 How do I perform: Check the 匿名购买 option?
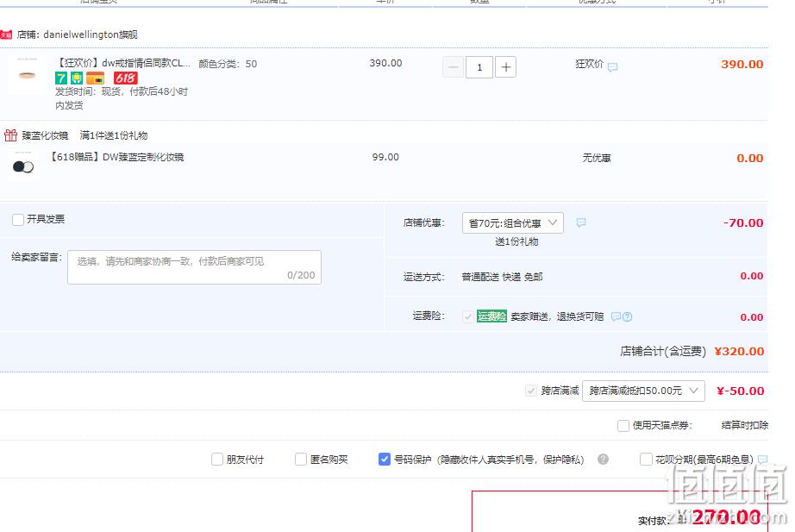point(301,460)
